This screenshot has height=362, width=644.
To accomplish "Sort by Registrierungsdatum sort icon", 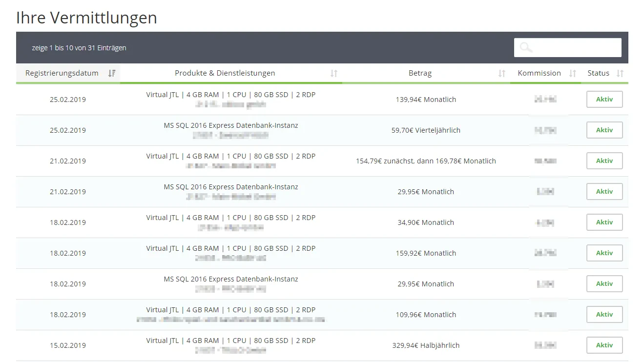I will pyautogui.click(x=112, y=73).
